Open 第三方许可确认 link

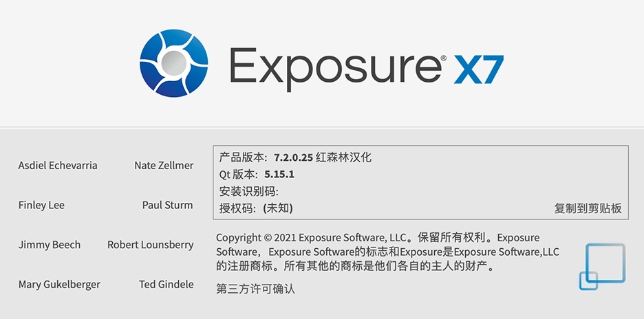(x=255, y=289)
